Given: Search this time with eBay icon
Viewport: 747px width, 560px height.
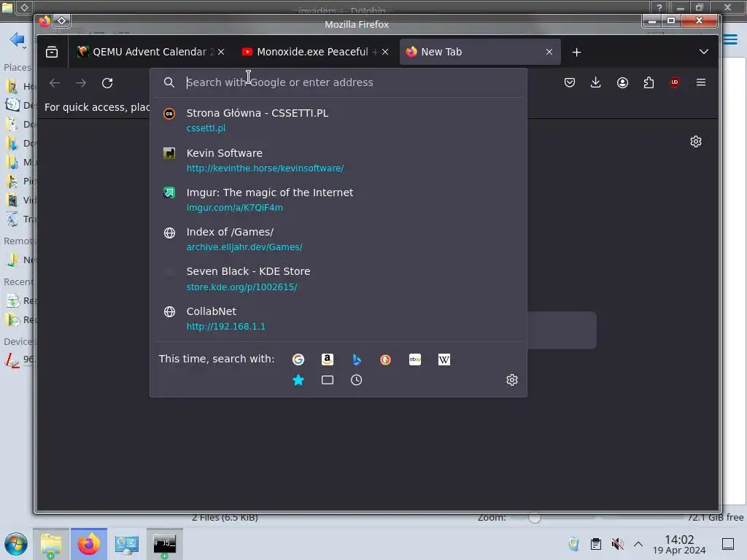Looking at the screenshot, I should [x=415, y=359].
